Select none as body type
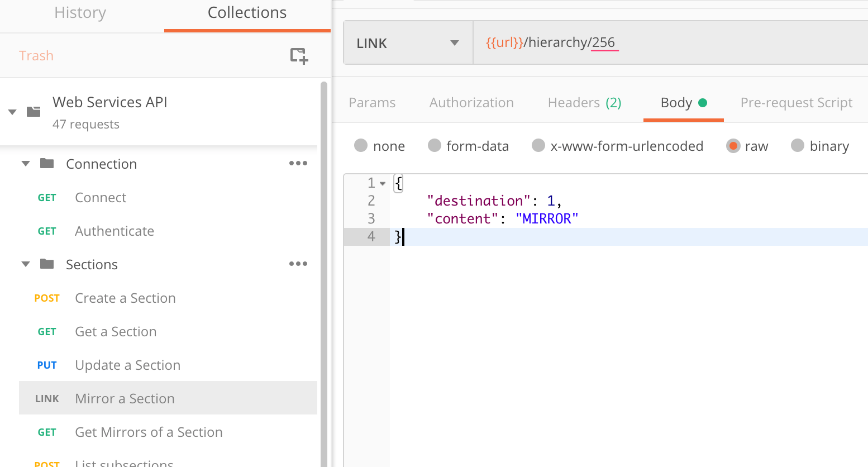 point(361,146)
